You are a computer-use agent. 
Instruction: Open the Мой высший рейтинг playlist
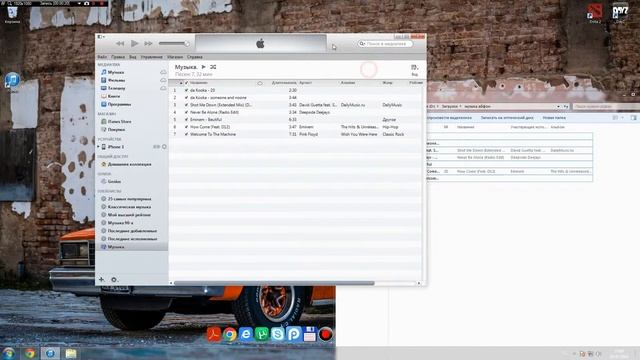point(129,215)
